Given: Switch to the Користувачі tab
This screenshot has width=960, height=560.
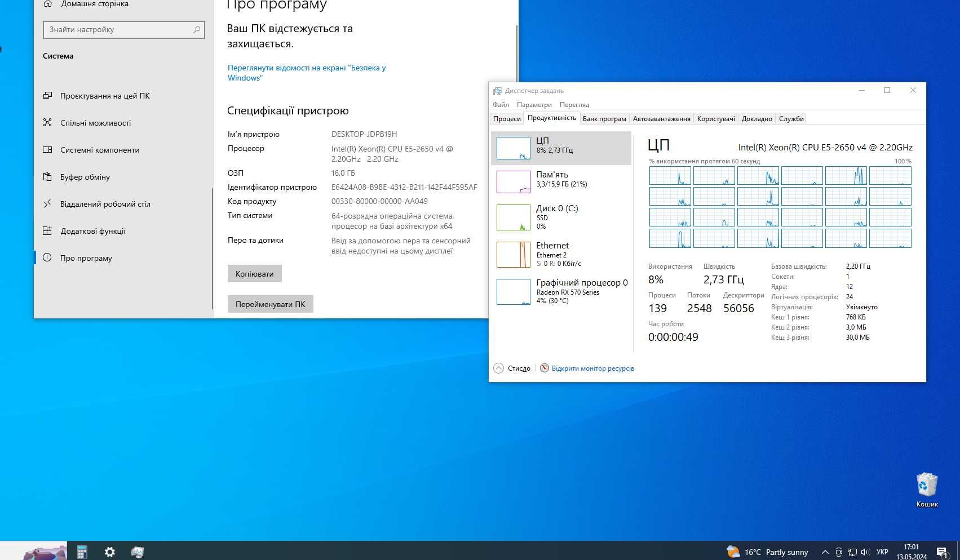Looking at the screenshot, I should (x=716, y=118).
